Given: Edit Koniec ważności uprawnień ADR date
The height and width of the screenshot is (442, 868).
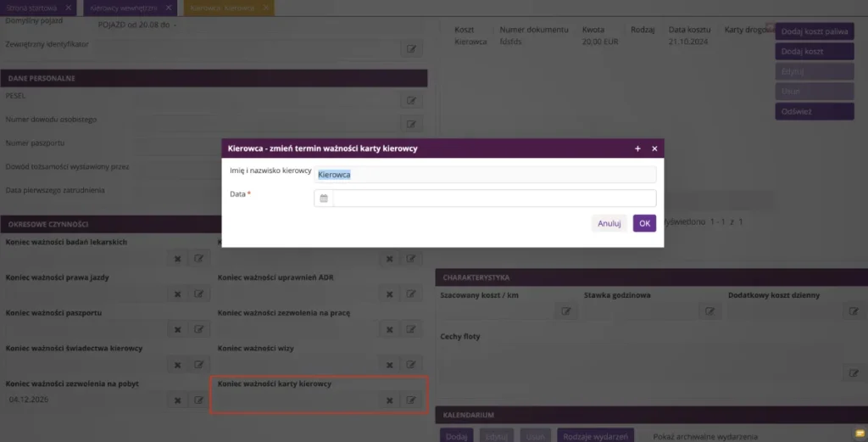Looking at the screenshot, I should (411, 294).
